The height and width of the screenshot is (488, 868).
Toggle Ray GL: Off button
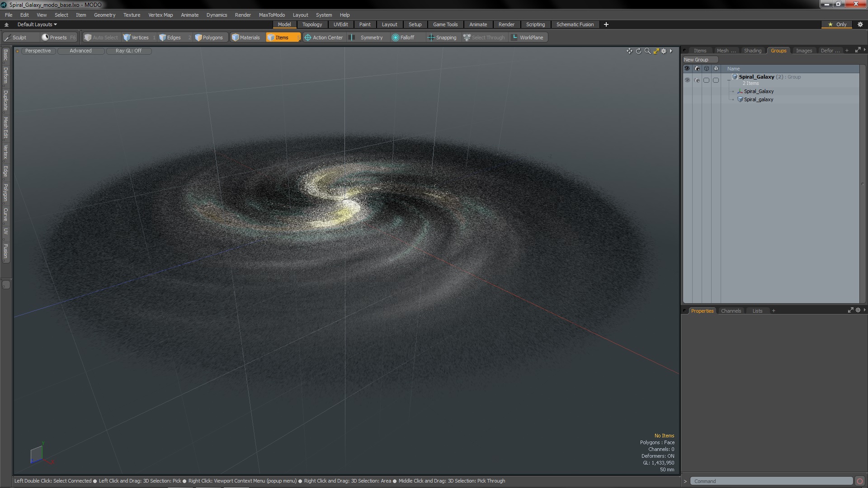(x=128, y=51)
